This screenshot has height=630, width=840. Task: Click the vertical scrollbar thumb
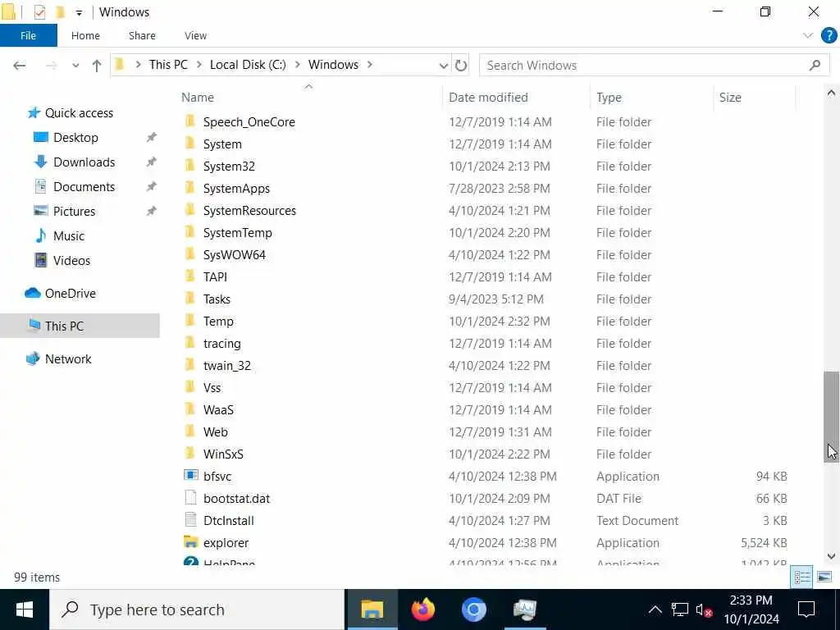point(831,416)
